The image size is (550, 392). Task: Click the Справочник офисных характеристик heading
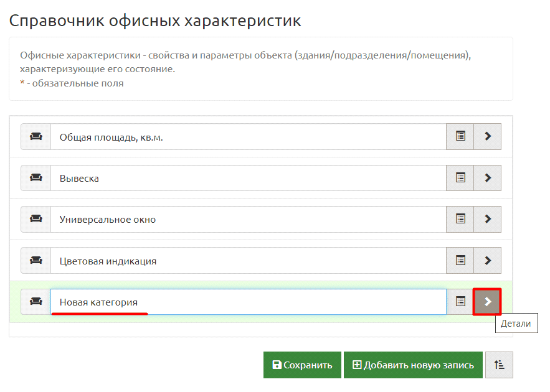[155, 21]
